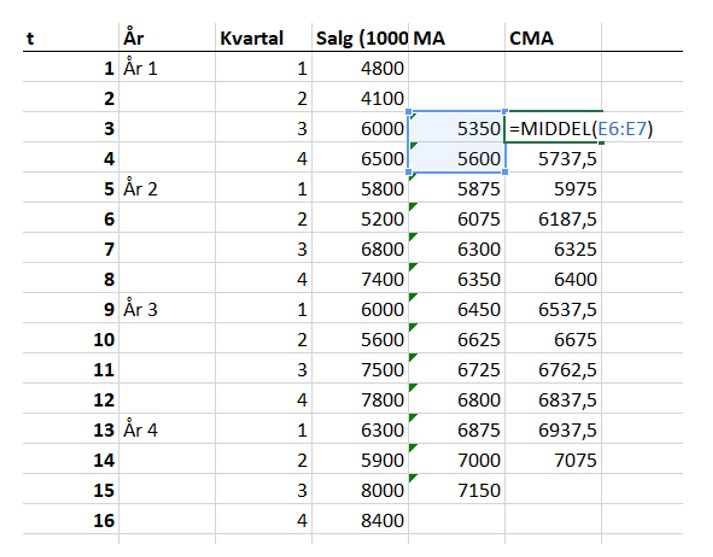The height and width of the screenshot is (557, 713).
Task: Select the År 2 label cell
Action: pyautogui.click(x=165, y=189)
